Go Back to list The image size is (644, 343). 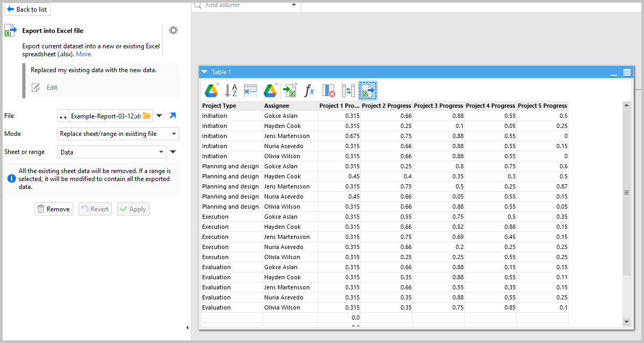(27, 9)
